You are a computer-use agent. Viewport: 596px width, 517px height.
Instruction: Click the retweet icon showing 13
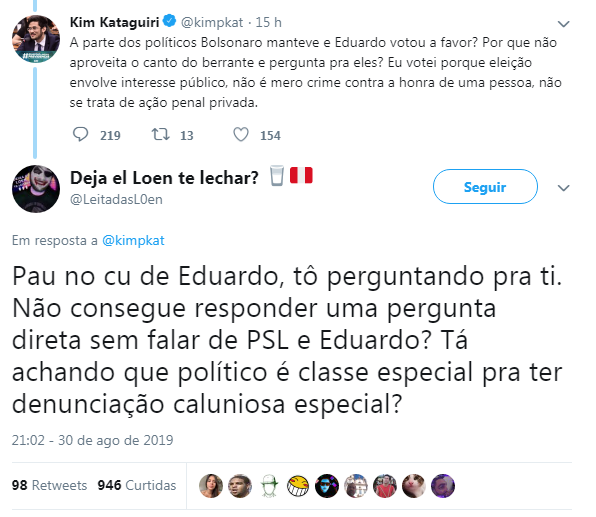point(160,135)
